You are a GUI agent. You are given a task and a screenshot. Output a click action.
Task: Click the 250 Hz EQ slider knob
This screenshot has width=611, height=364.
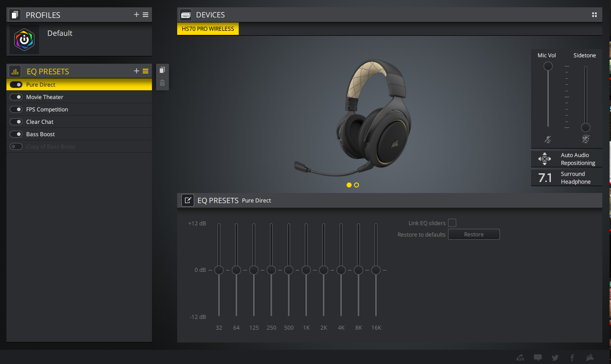pos(271,270)
